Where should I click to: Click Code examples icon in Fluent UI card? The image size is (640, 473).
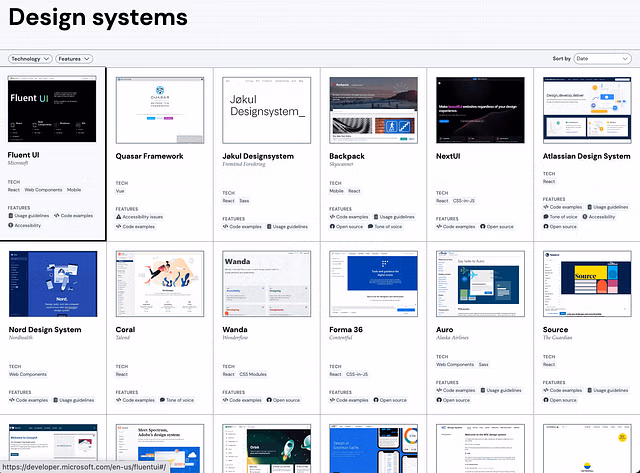click(57, 215)
